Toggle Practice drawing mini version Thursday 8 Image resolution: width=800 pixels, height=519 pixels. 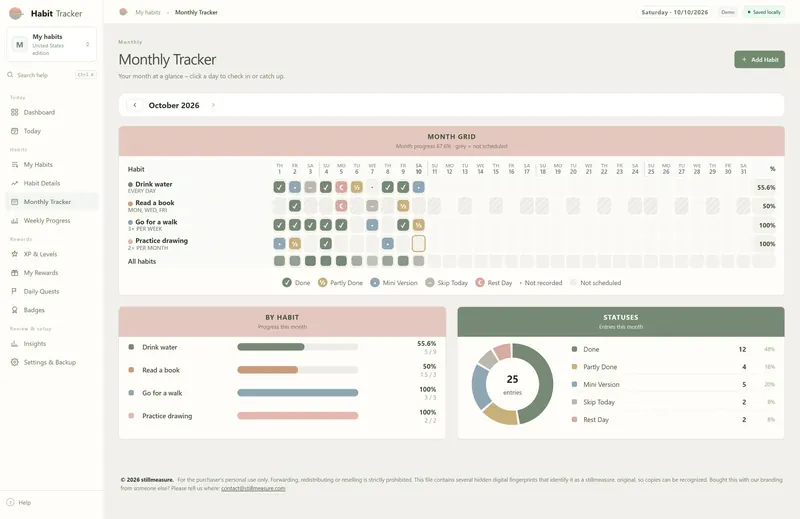[388, 243]
